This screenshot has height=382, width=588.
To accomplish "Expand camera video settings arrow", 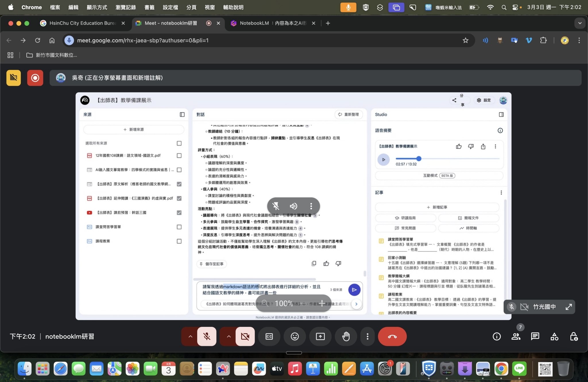I will coord(229,336).
